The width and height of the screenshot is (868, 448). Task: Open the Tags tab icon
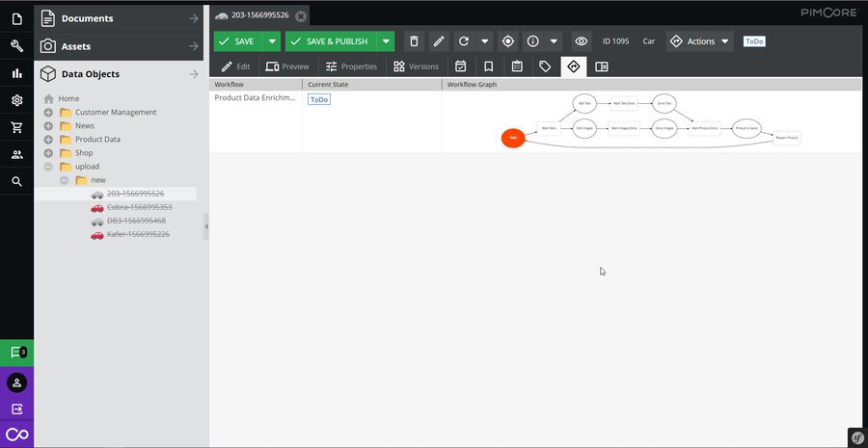545,66
